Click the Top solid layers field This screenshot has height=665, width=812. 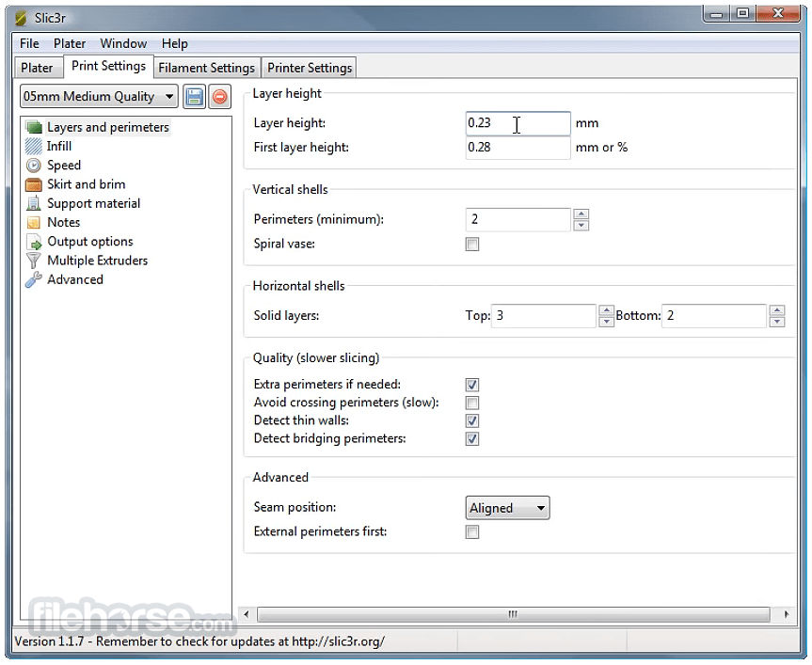pyautogui.click(x=544, y=316)
